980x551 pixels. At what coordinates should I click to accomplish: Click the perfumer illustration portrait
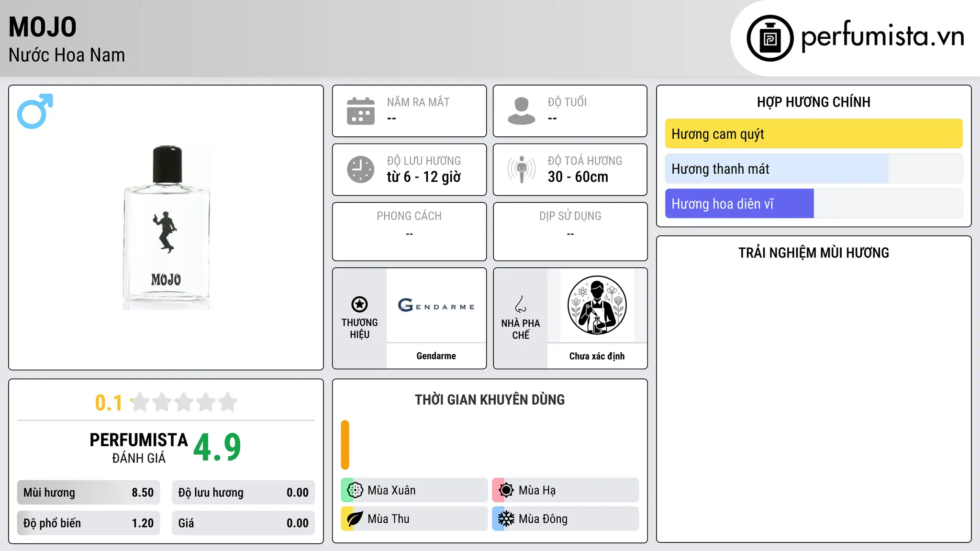[597, 305]
